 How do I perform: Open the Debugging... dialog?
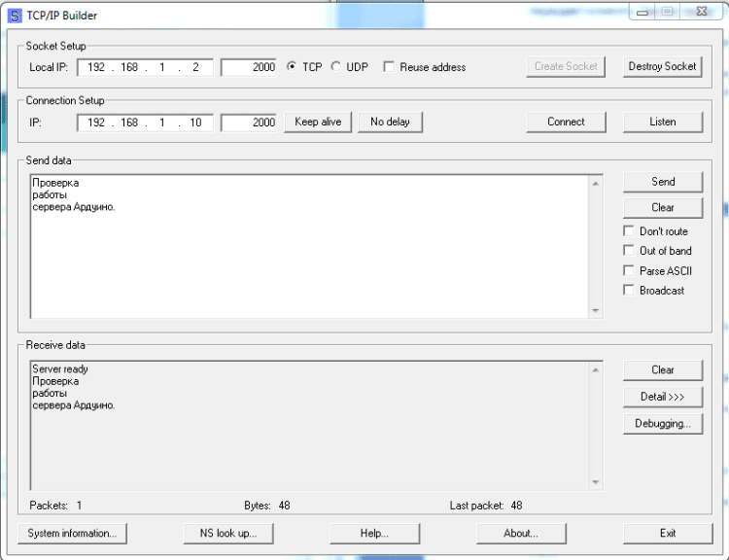click(x=663, y=424)
